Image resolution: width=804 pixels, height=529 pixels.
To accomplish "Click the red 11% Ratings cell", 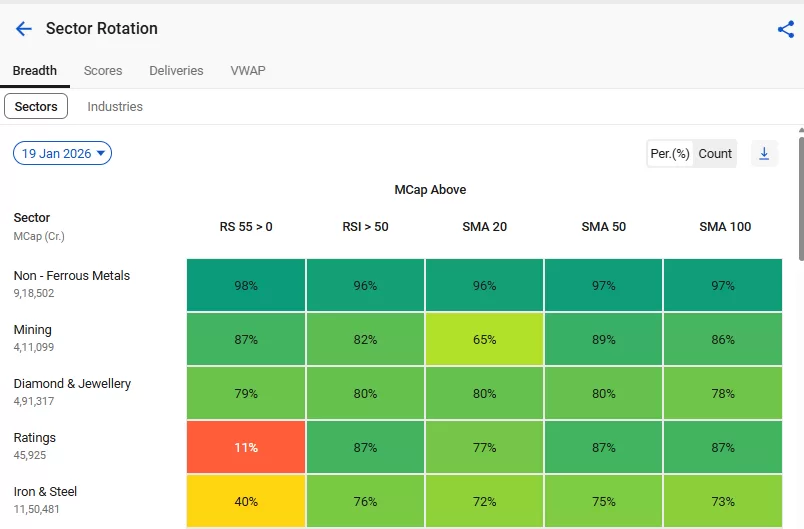I will 246,447.
